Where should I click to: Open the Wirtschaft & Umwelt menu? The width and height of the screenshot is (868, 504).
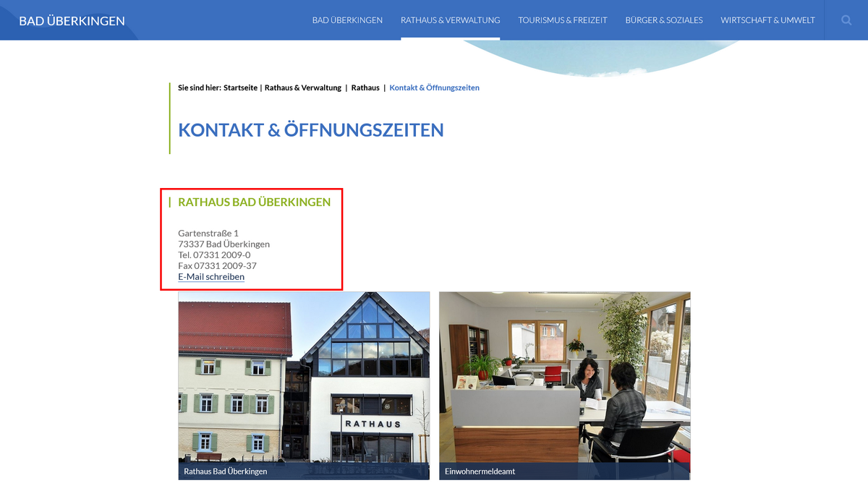tap(767, 20)
